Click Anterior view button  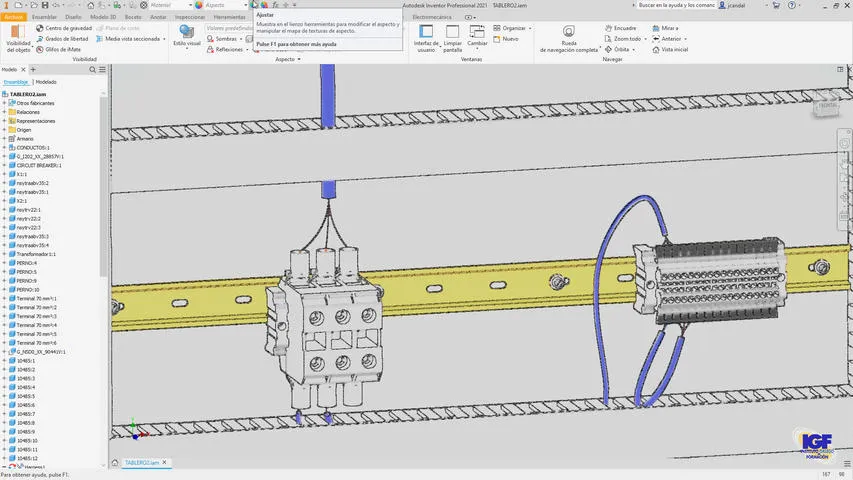coord(666,39)
